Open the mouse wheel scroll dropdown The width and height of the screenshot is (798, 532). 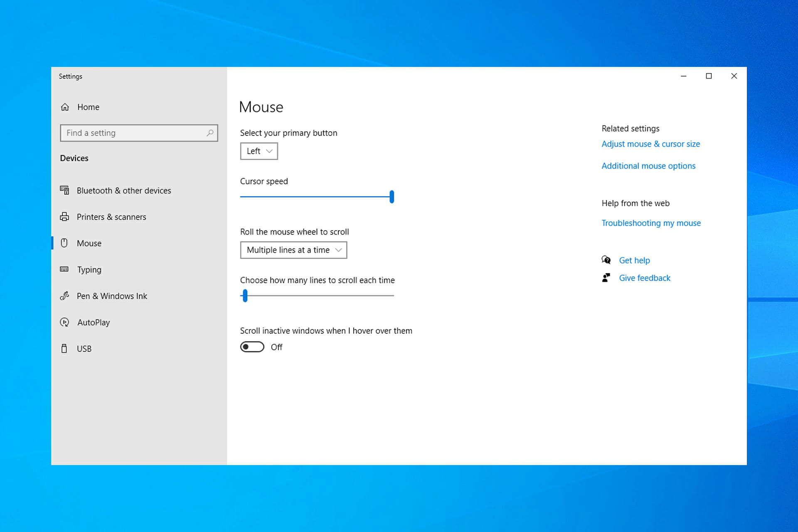[x=293, y=250]
